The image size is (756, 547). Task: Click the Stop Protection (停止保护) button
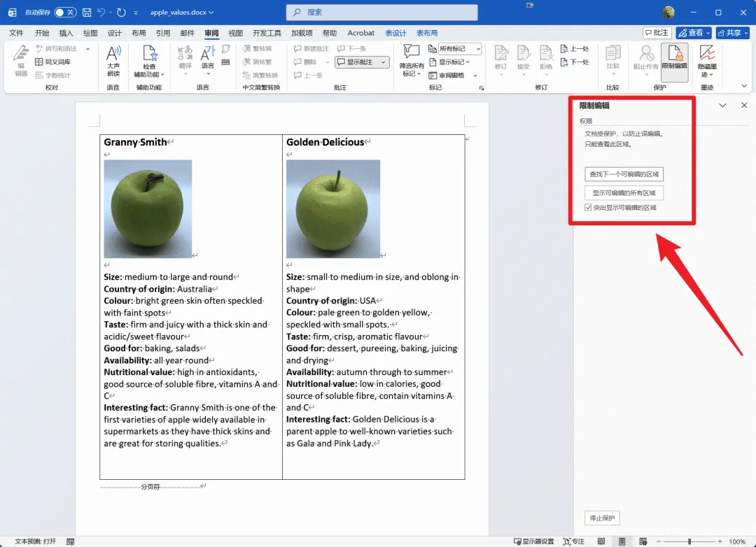(x=602, y=518)
